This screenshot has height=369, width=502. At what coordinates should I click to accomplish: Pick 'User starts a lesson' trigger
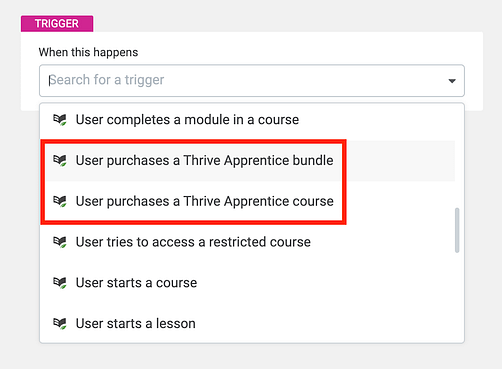tap(247, 324)
